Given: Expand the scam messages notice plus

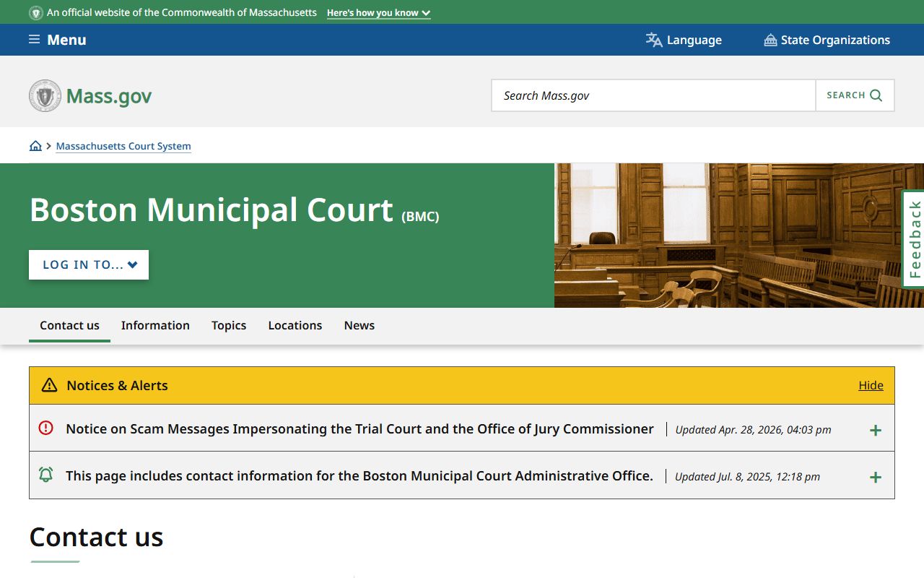Looking at the screenshot, I should pos(876,431).
